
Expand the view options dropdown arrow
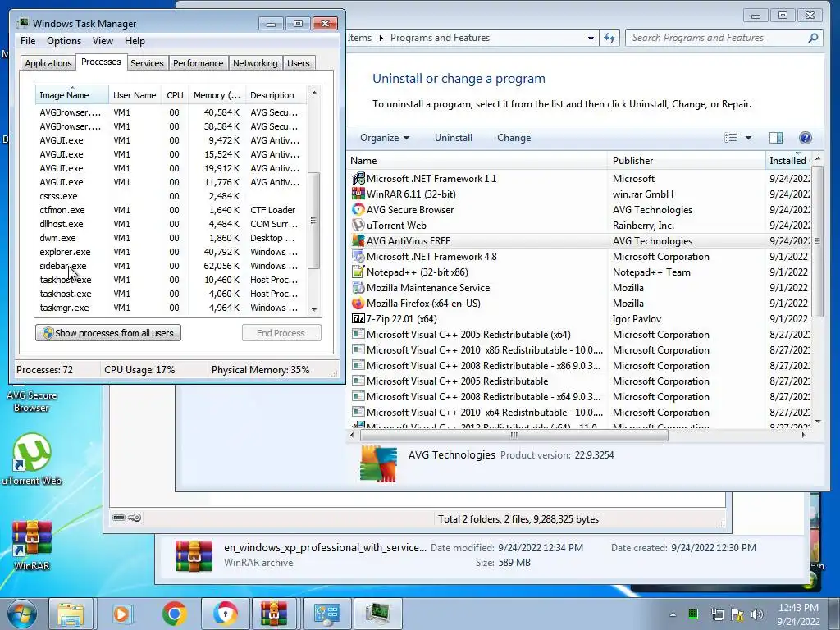coord(748,138)
